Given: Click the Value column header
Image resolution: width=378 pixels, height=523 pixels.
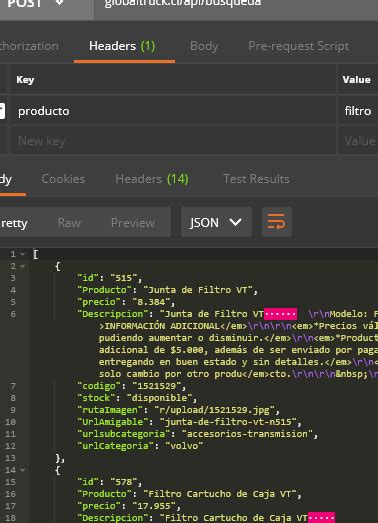Looking at the screenshot, I should (x=356, y=80).
